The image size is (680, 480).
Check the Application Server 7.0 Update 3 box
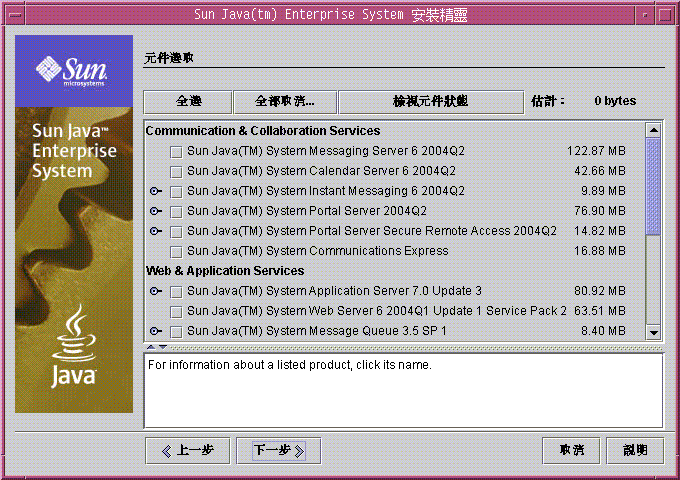pos(176,292)
